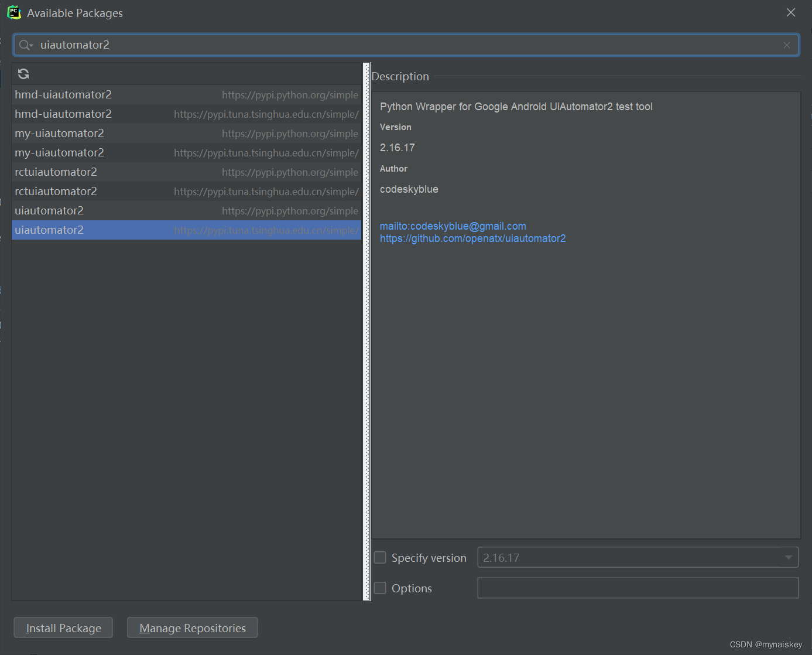Viewport: 812px width, 655px height.
Task: Open the GitHub openatx/uiautomator2 link
Action: [472, 238]
